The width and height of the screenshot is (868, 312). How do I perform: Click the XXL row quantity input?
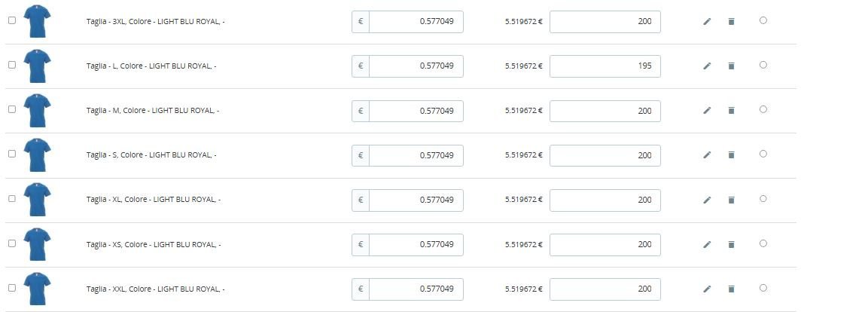[x=605, y=289]
